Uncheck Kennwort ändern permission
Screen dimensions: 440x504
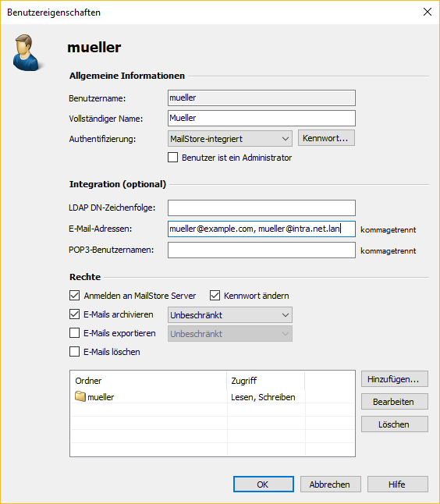click(x=215, y=296)
